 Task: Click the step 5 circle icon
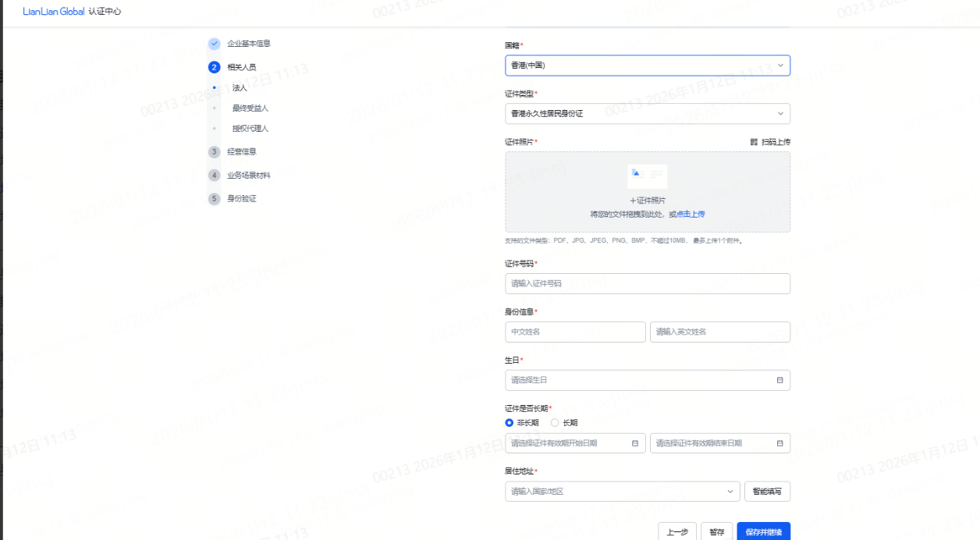point(215,199)
